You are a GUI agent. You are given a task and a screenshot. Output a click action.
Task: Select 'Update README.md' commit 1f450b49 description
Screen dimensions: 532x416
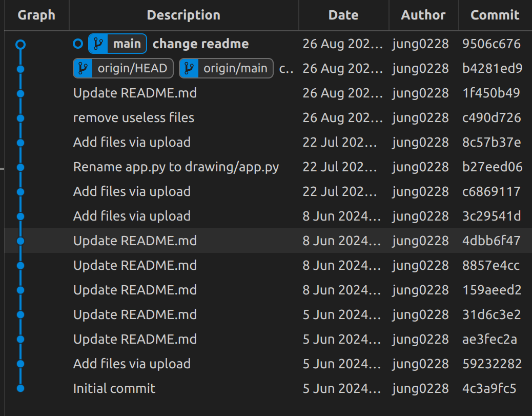pos(135,93)
